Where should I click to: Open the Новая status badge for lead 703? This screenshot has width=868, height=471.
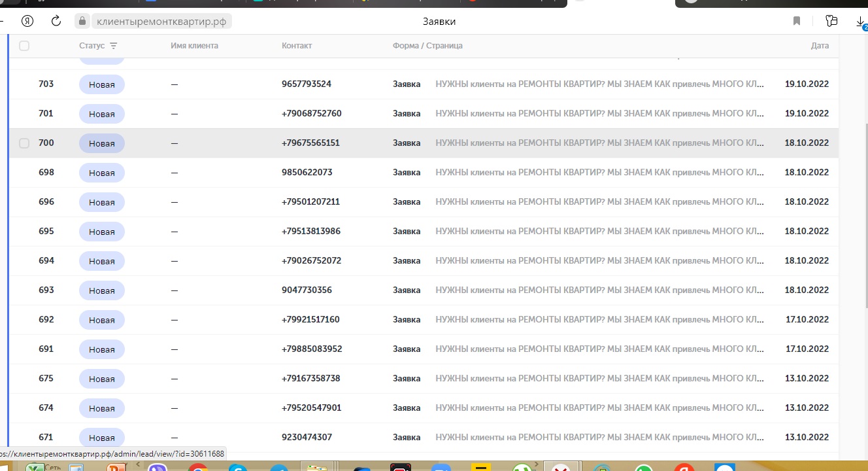101,84
